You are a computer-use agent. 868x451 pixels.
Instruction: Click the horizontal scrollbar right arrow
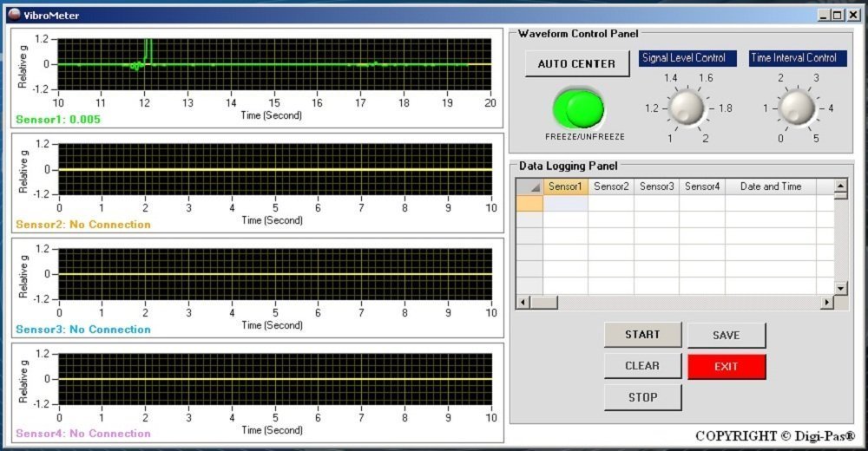pyautogui.click(x=826, y=302)
